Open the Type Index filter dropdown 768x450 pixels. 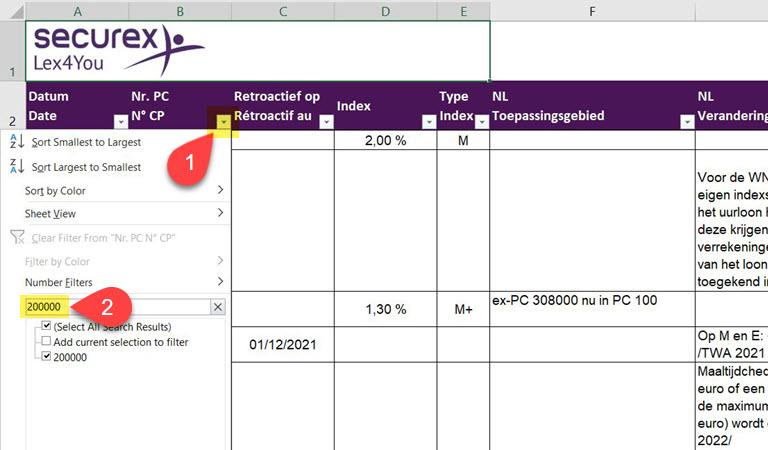coord(480,122)
